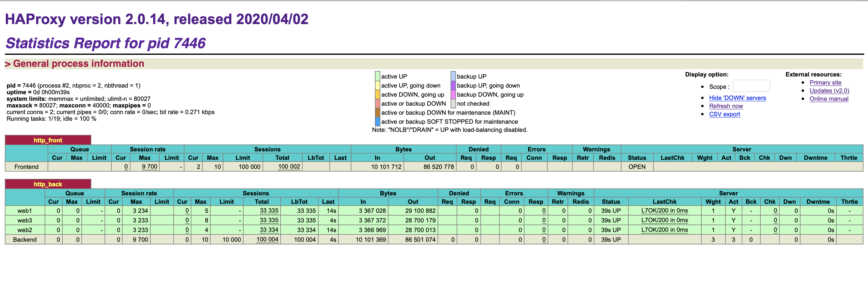Click web3 LastChk L7OK/200 in 0ms
The image size is (868, 298).
(x=665, y=220)
